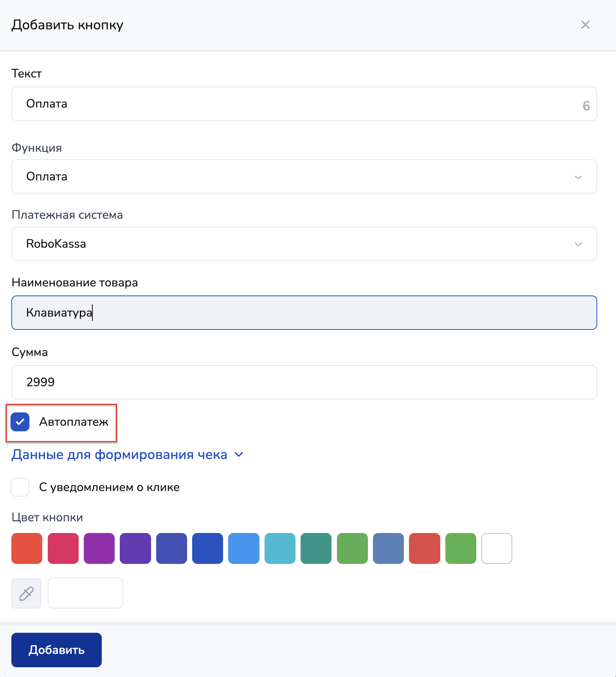Click the Сумма field with 2999

click(x=304, y=382)
